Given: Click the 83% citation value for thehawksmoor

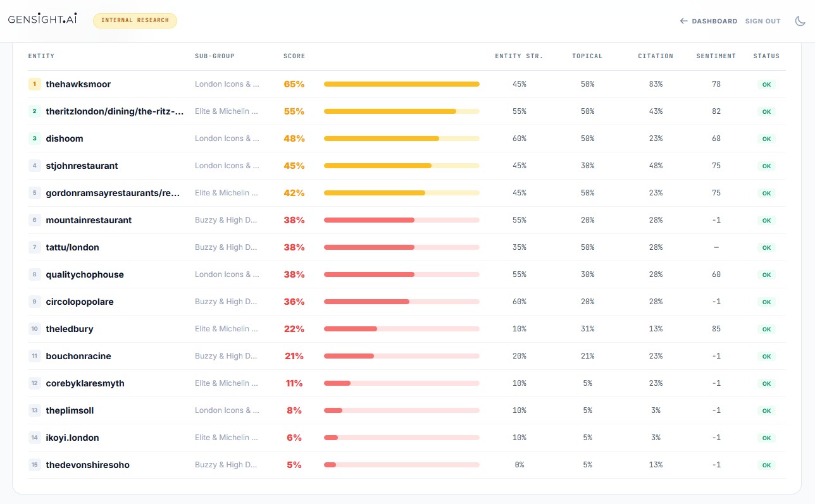Looking at the screenshot, I should click(656, 84).
